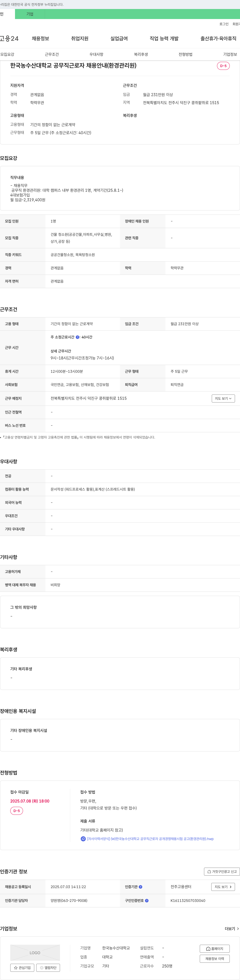This screenshot has height=980, width=240.
Task: Click the 고용24 logo
Action: (9, 38)
